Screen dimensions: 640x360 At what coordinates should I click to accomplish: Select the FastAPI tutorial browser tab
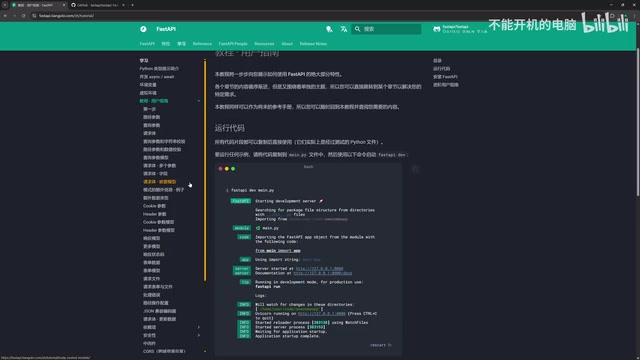pyautogui.click(x=38, y=5)
